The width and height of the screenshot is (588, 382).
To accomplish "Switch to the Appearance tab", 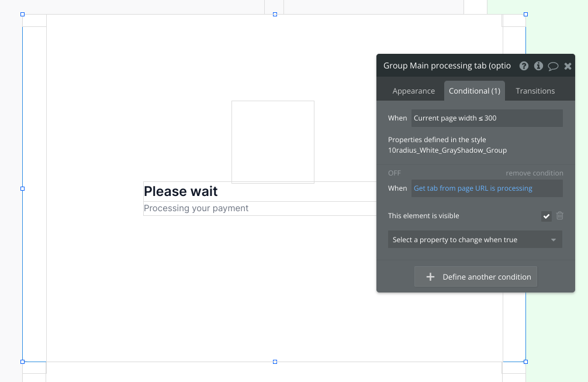I will 413,91.
